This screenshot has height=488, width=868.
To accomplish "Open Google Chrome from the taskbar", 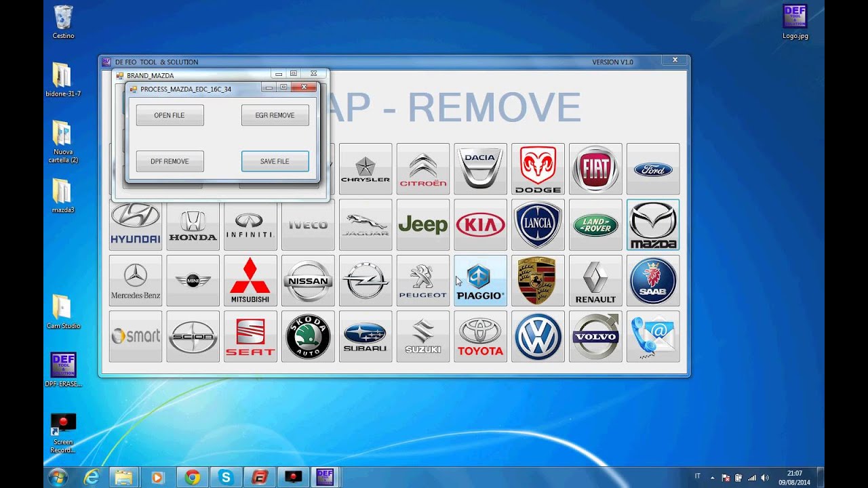I will pos(192,477).
